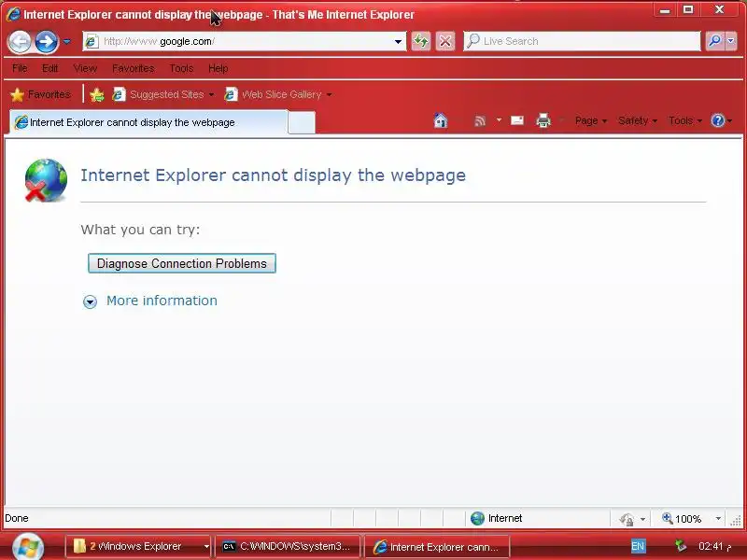
Task: Click the IE logo icon in the title bar
Action: [13, 14]
